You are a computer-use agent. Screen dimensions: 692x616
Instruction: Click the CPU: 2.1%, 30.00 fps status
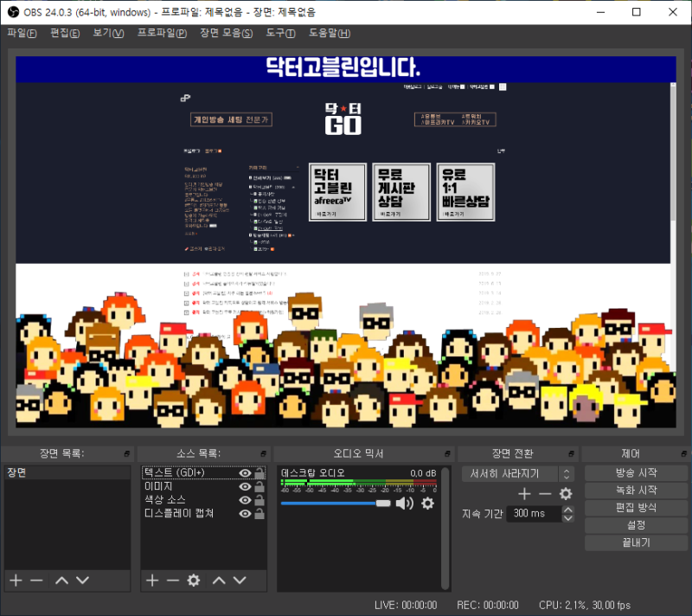[585, 605]
